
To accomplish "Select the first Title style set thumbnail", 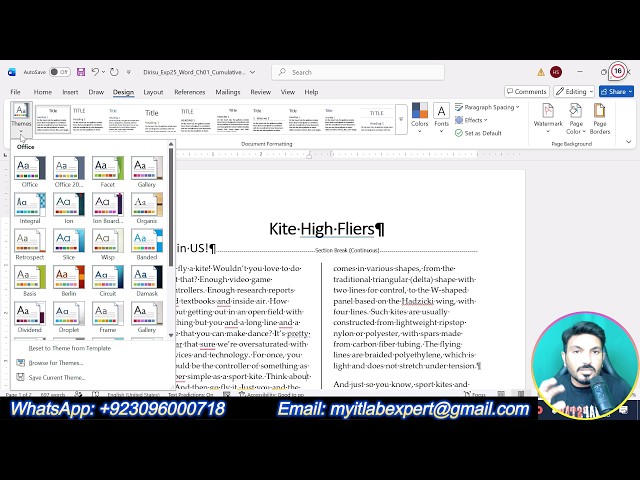I will click(x=53, y=119).
